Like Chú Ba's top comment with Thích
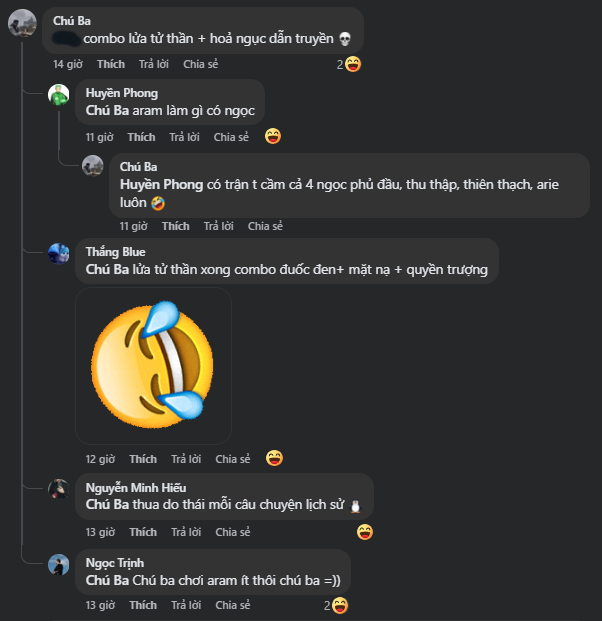 111,64
